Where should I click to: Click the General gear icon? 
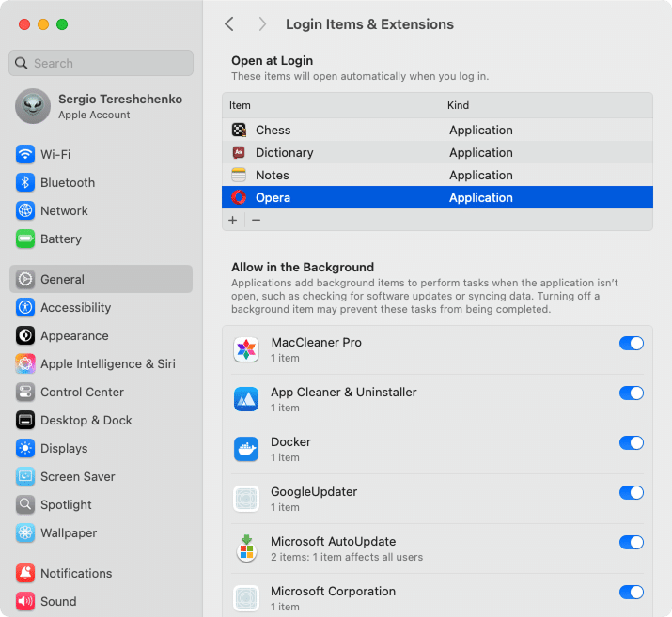click(25, 279)
